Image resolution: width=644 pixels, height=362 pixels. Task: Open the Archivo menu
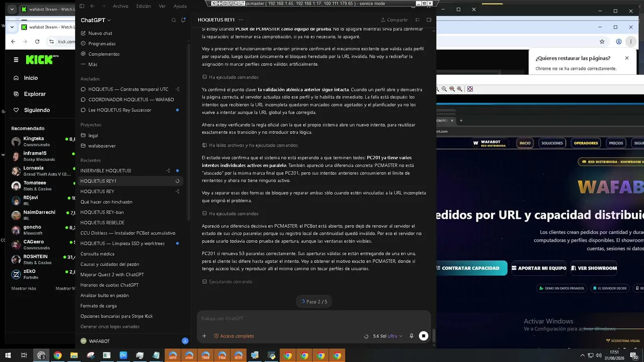[x=121, y=6]
